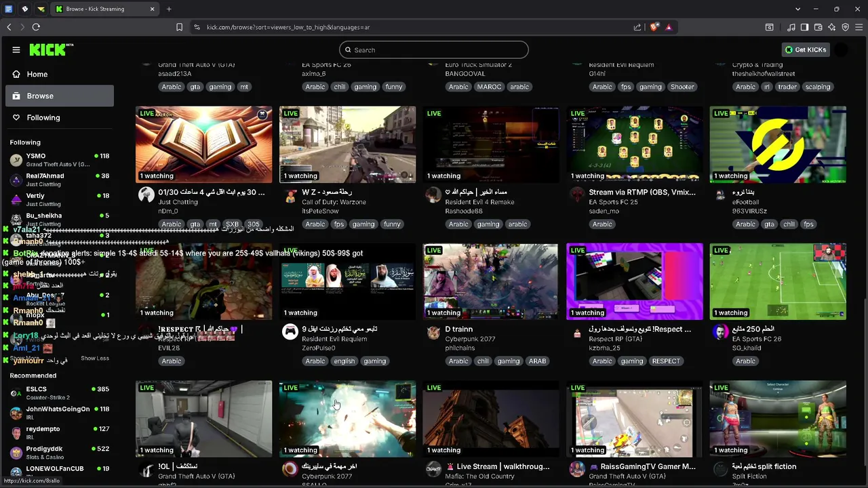The image size is (868, 488).
Task: Open D trainn stream thumbnail
Action: (x=490, y=281)
